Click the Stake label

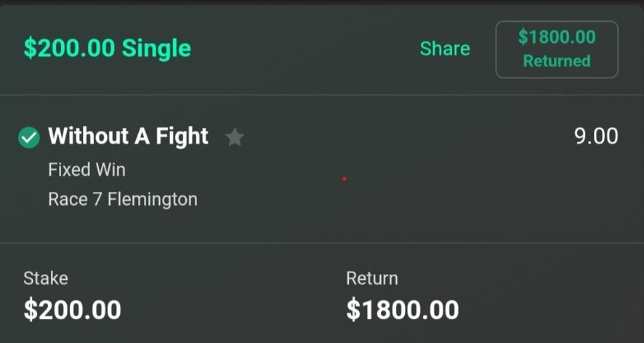[x=46, y=278]
